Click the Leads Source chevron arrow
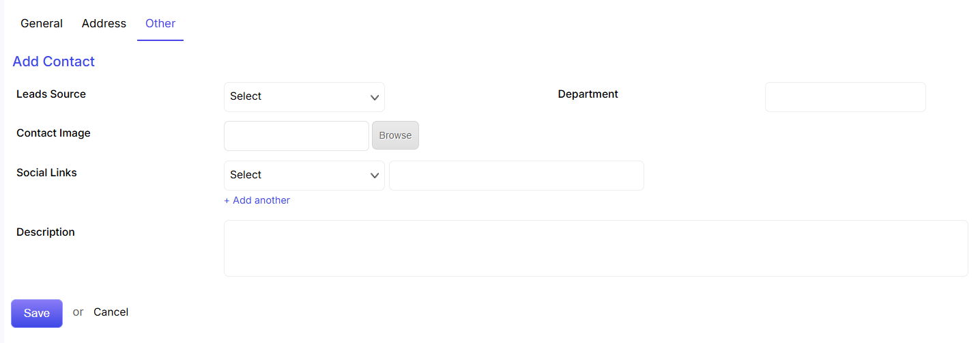The width and height of the screenshot is (980, 343). 375,97
